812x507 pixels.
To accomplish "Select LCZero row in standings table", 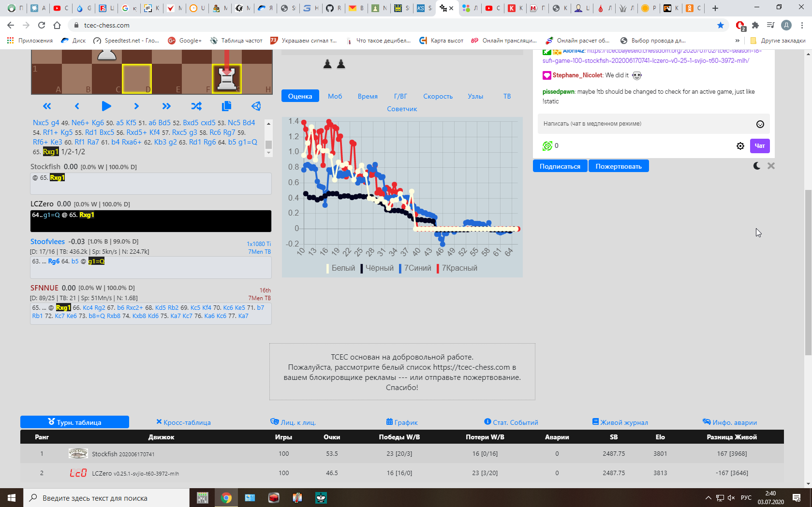I will point(402,473).
